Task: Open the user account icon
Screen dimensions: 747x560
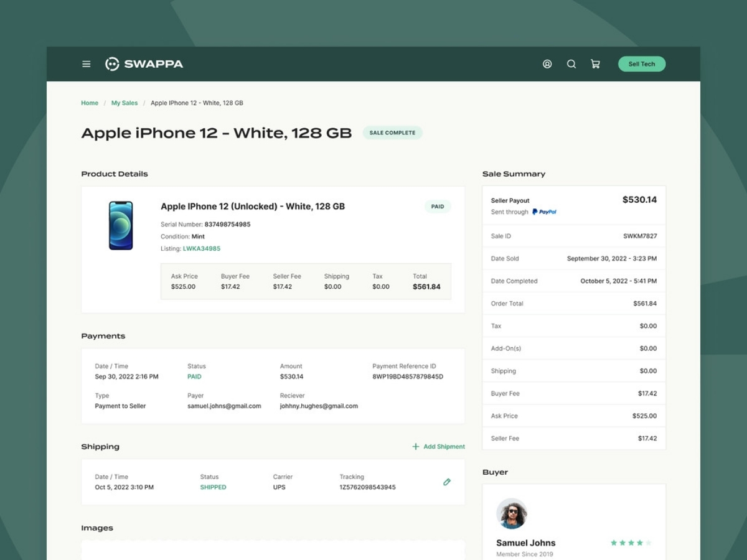Action: click(x=547, y=64)
